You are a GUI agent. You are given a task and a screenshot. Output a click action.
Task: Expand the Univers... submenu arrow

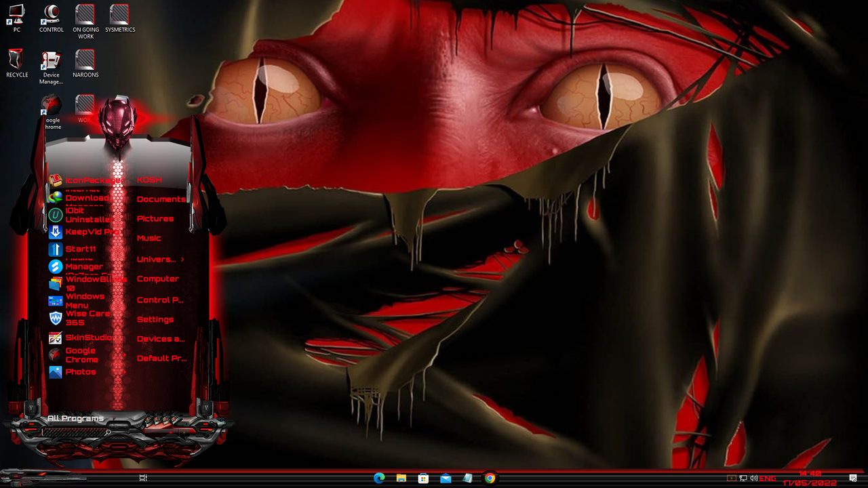click(182, 259)
